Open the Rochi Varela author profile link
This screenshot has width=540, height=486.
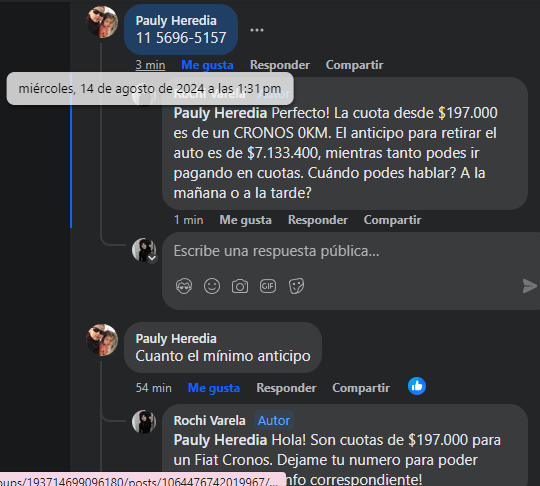click(209, 421)
